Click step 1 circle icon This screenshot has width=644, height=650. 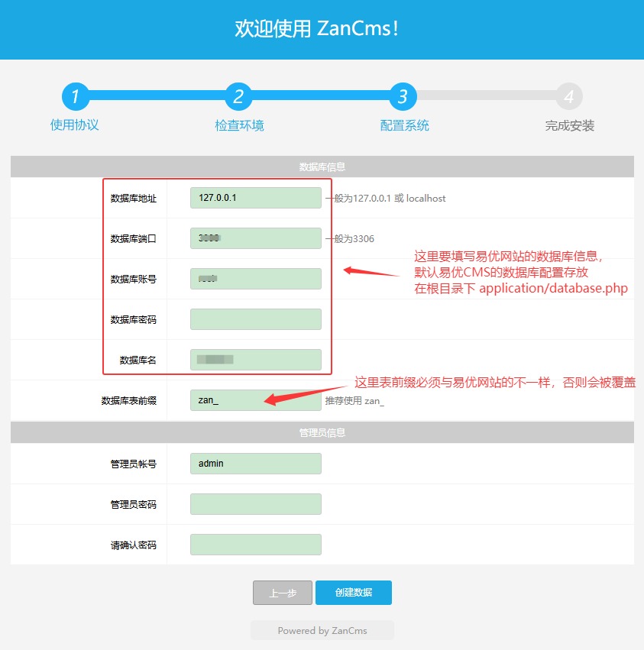(76, 96)
